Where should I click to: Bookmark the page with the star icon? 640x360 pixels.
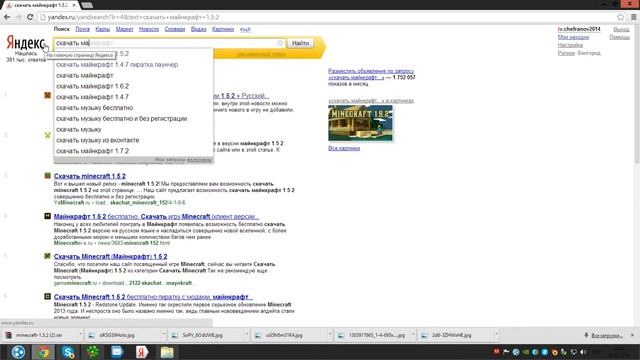point(620,17)
